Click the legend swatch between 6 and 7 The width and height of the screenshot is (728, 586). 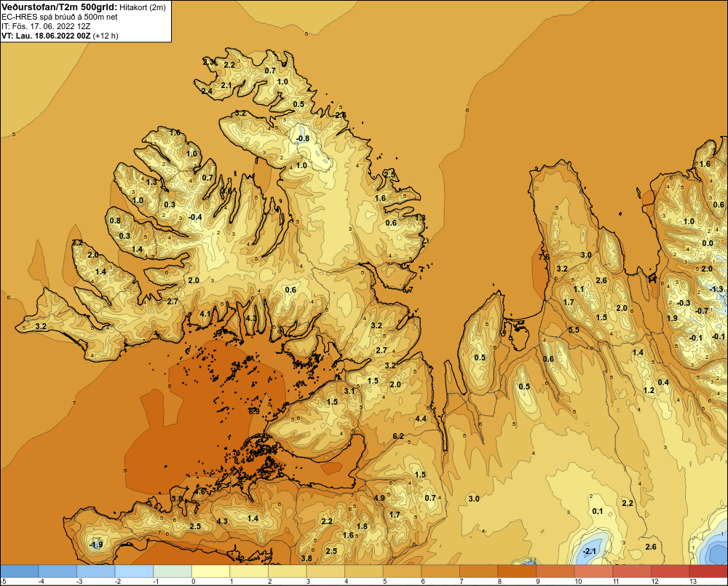pos(440,571)
